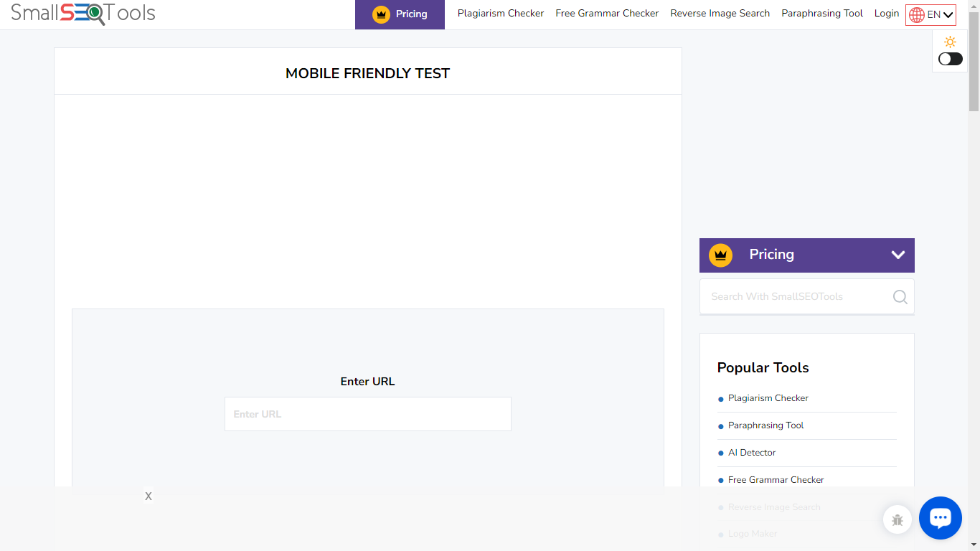The image size is (980, 551).
Task: Click the sun light-mode icon
Action: pyautogui.click(x=951, y=42)
